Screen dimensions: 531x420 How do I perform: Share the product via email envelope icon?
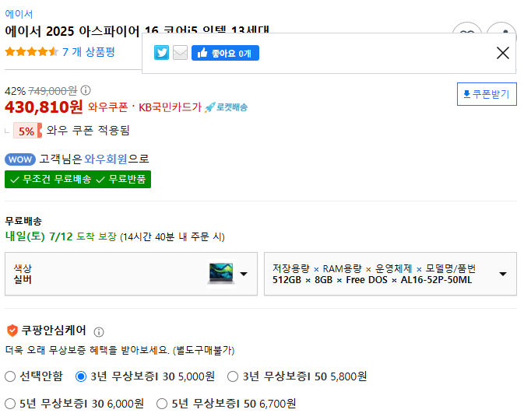[180, 53]
